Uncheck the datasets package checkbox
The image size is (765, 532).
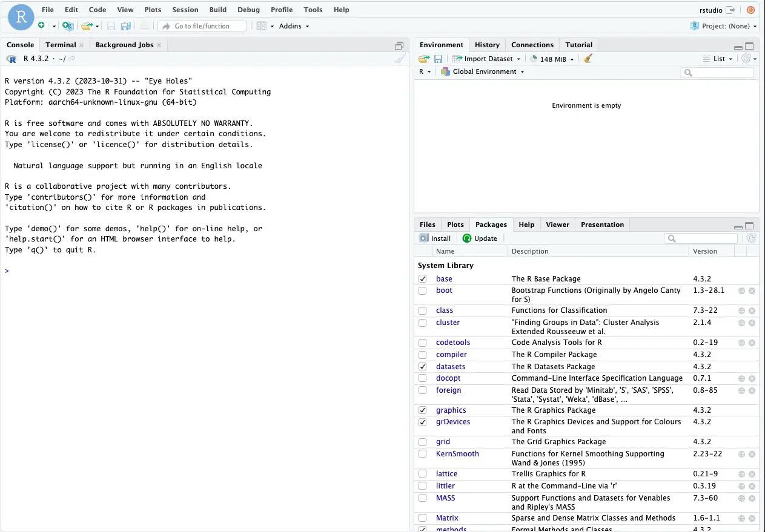[423, 367]
